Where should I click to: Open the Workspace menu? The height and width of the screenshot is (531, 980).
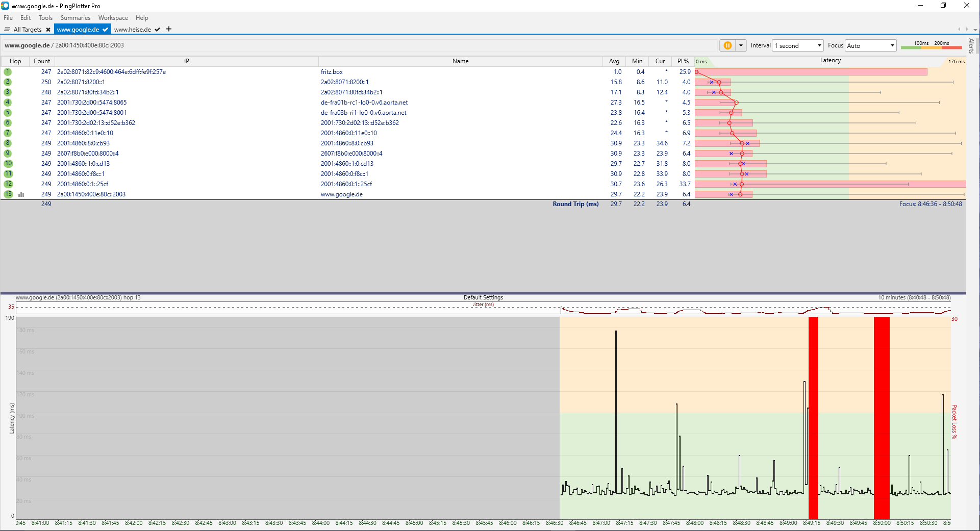(x=113, y=18)
